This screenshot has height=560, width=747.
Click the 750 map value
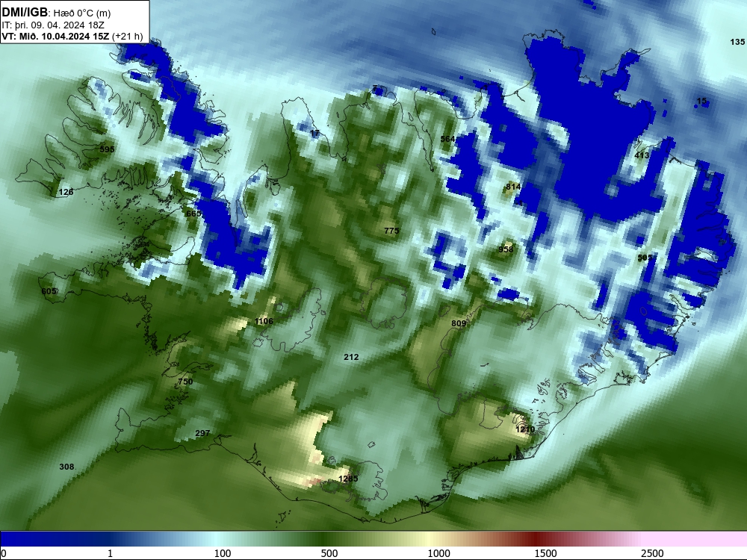(x=185, y=382)
